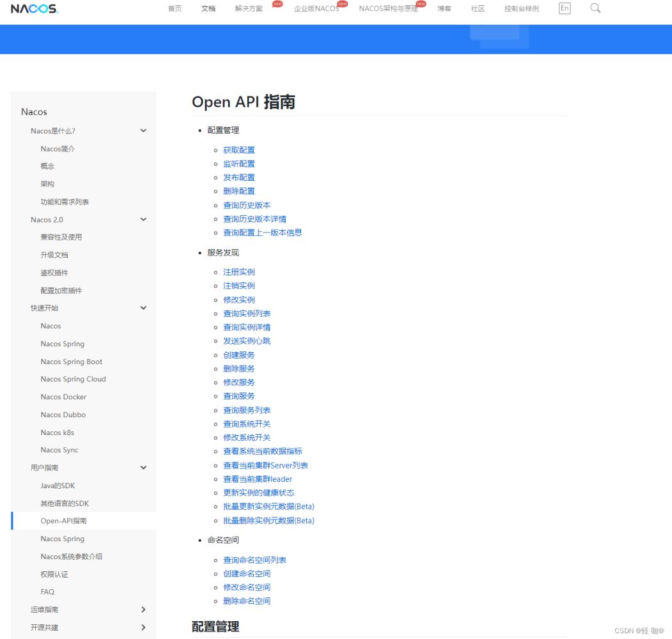
Task: Click the 发送实例心跳 link
Action: pos(246,341)
